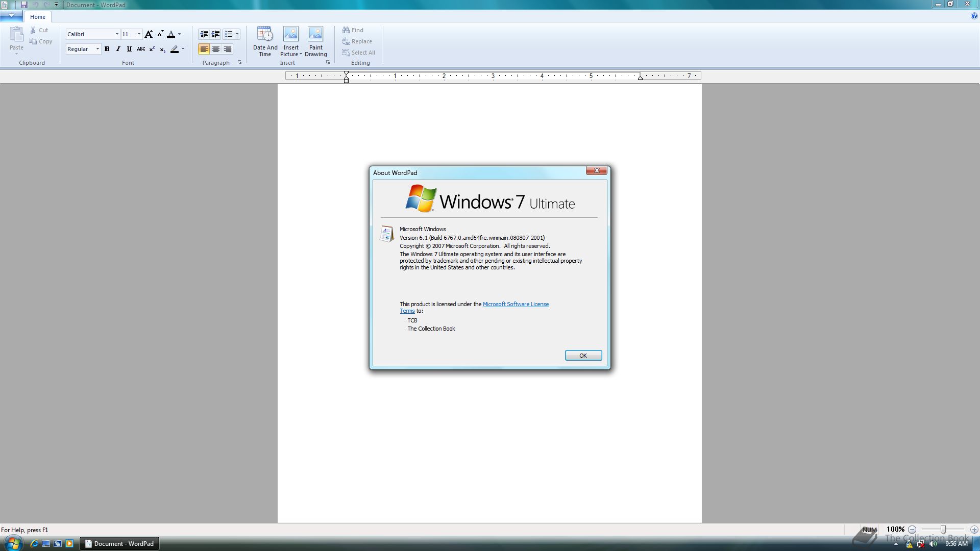The image size is (980, 551).
Task: Click OK in About WordPad dialog
Action: [583, 356]
